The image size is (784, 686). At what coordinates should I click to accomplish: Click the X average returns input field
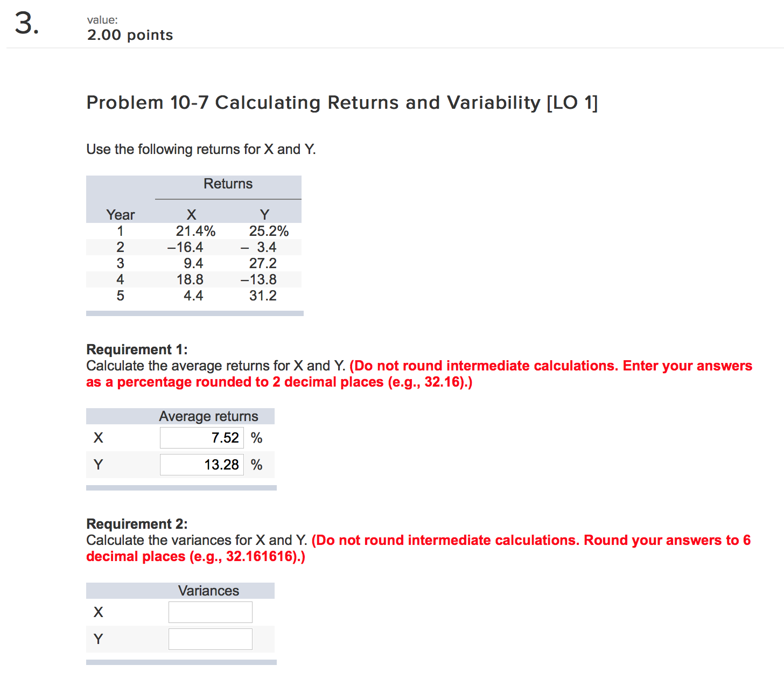(201, 438)
